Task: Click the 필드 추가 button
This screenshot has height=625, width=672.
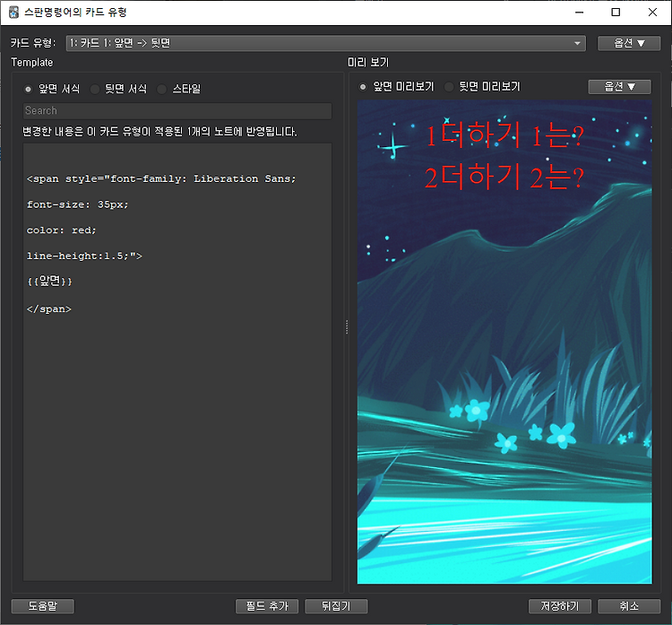Action: (267, 605)
